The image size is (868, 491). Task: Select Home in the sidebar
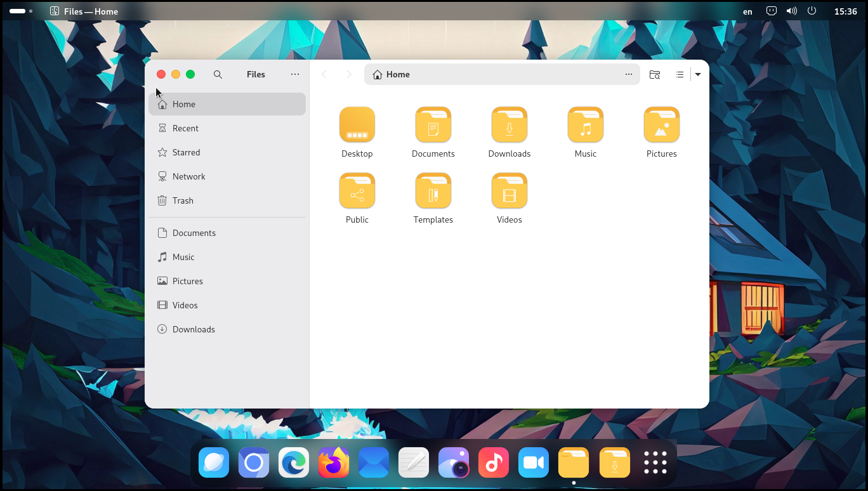pos(227,104)
